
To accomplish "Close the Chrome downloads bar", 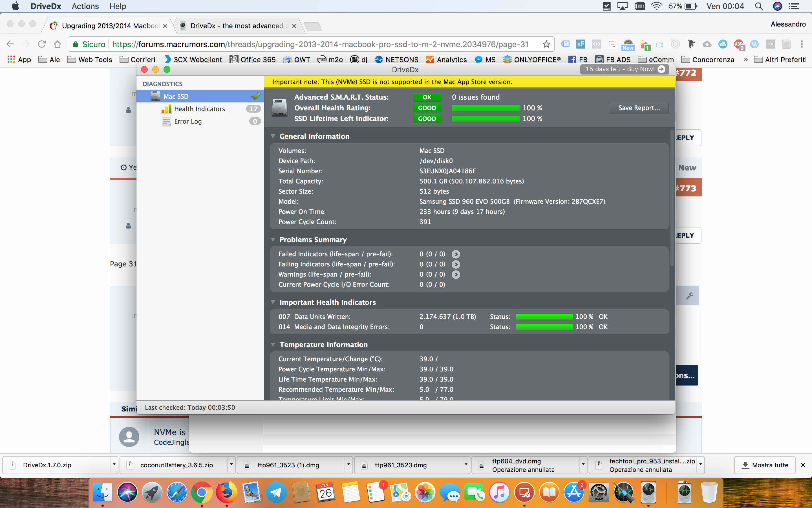I will coord(803,465).
